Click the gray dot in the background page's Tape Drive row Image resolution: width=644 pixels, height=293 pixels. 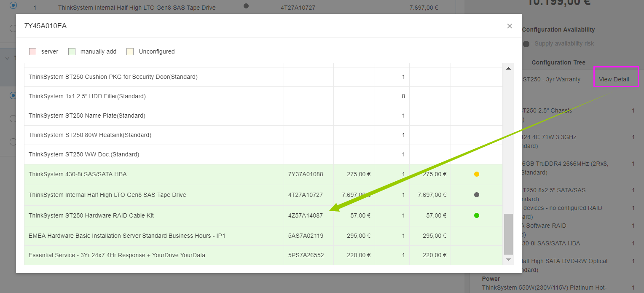point(246,6)
